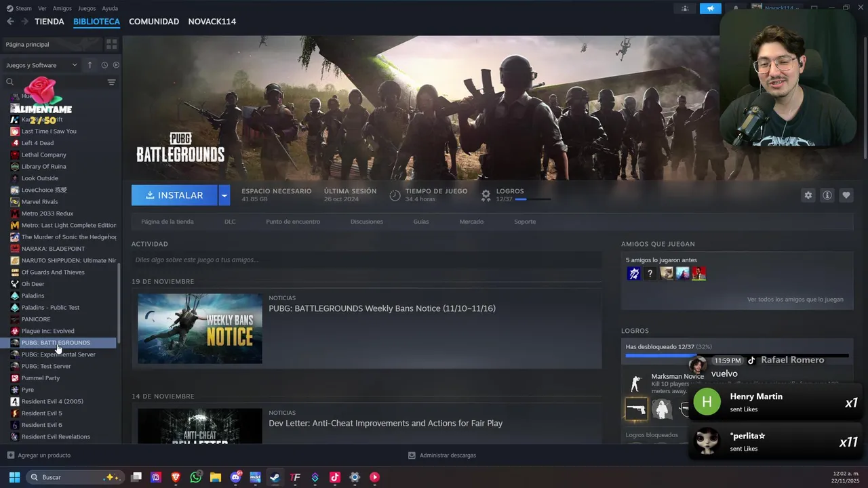
Task: Open the friends icon in title bar
Action: (x=685, y=8)
